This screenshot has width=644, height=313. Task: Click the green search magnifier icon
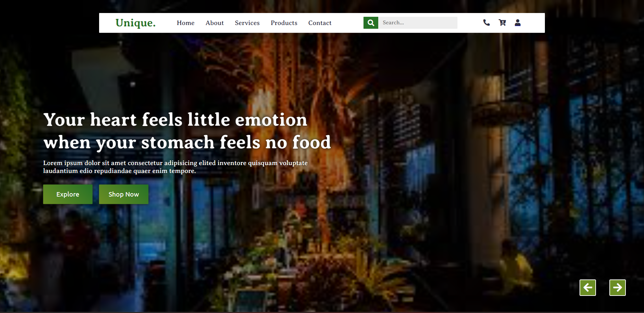pos(371,23)
